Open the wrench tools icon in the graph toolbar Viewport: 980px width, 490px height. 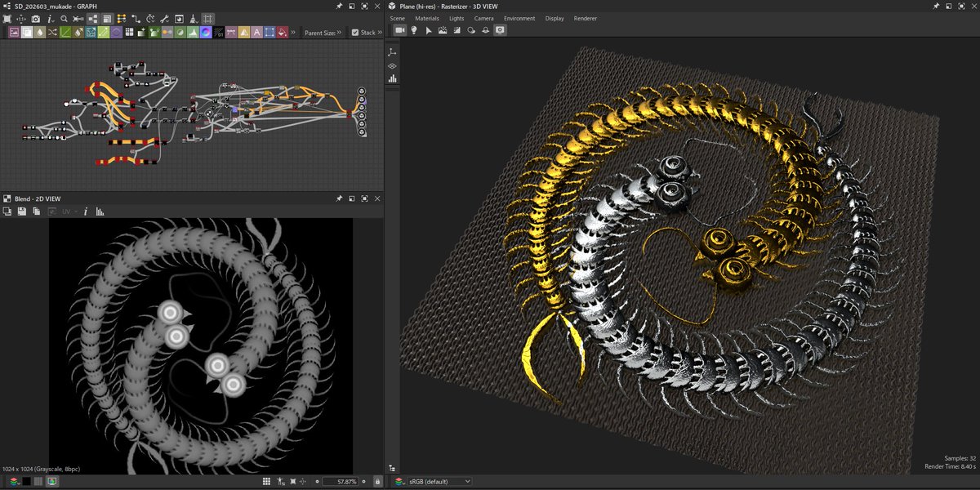[x=164, y=19]
